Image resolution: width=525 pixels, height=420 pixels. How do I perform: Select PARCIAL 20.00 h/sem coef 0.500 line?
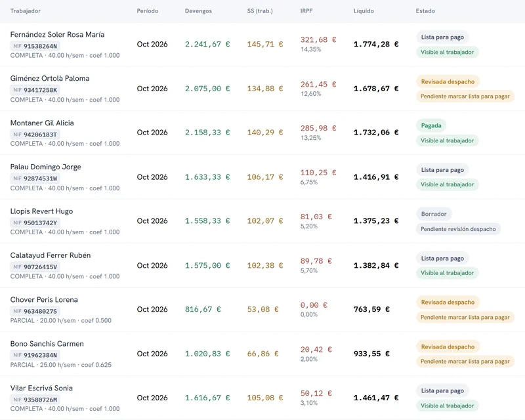point(61,320)
